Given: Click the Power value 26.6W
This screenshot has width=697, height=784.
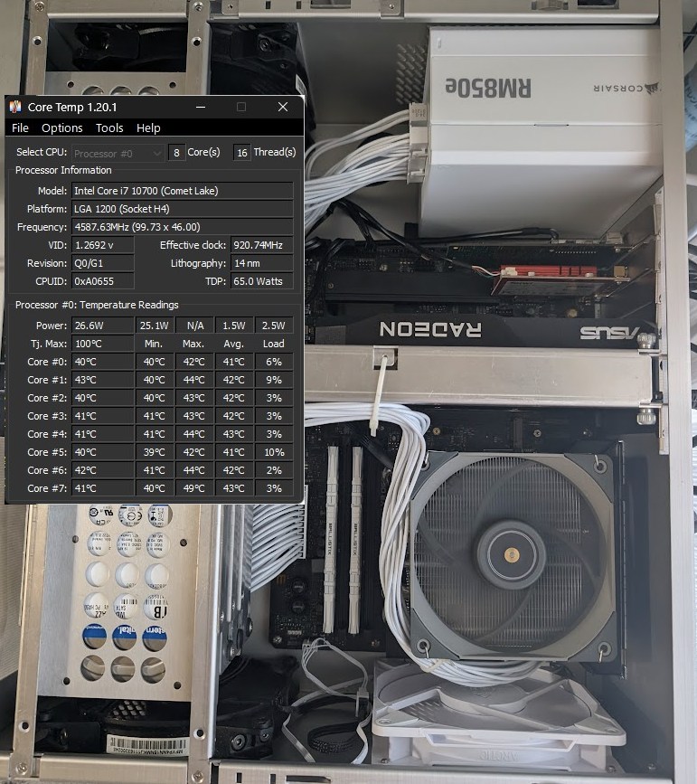Looking at the screenshot, I should [x=103, y=326].
